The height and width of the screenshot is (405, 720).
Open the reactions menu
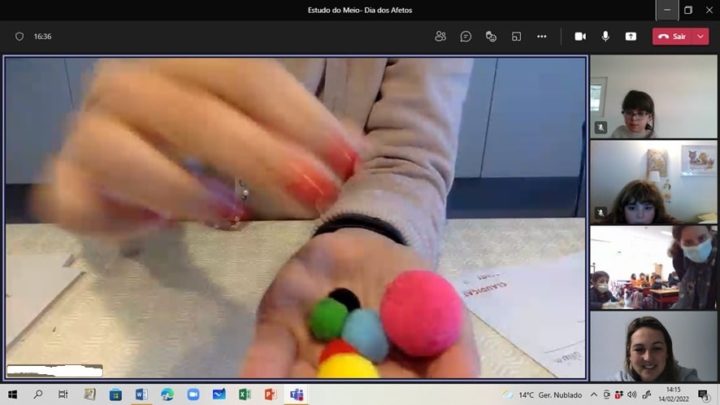point(491,36)
